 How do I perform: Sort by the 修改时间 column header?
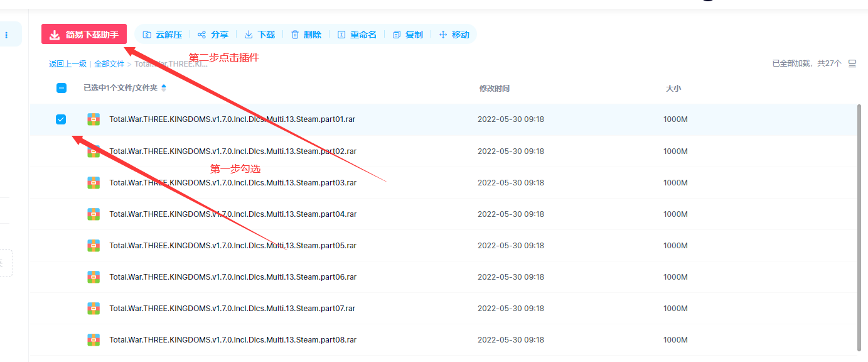(x=495, y=89)
